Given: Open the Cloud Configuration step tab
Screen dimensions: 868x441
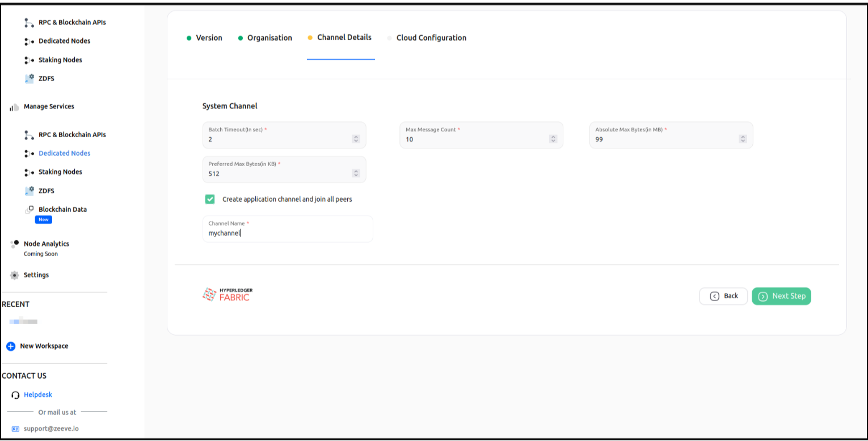Looking at the screenshot, I should click(x=431, y=38).
